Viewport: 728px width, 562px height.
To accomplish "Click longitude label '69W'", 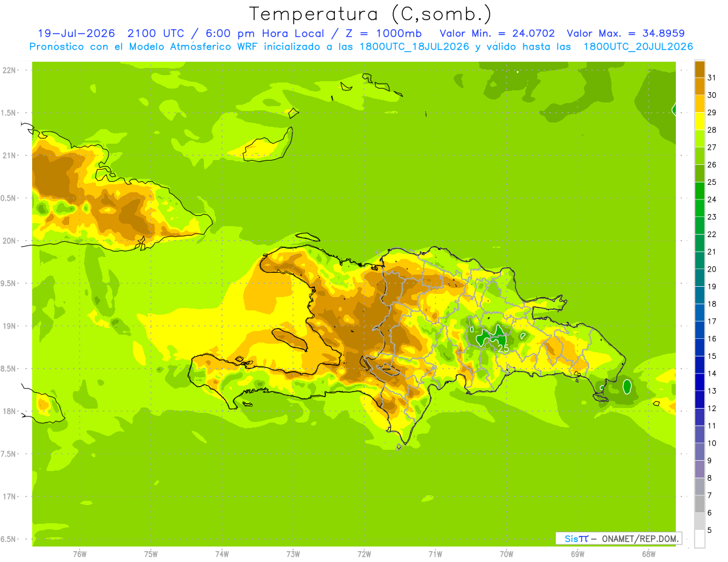I will (578, 554).
